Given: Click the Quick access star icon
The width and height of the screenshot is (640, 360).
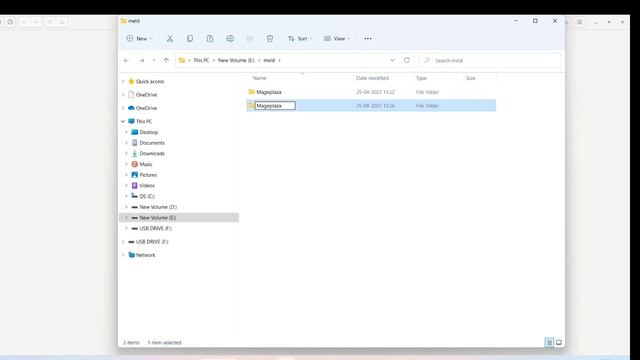Looking at the screenshot, I should 131,82.
